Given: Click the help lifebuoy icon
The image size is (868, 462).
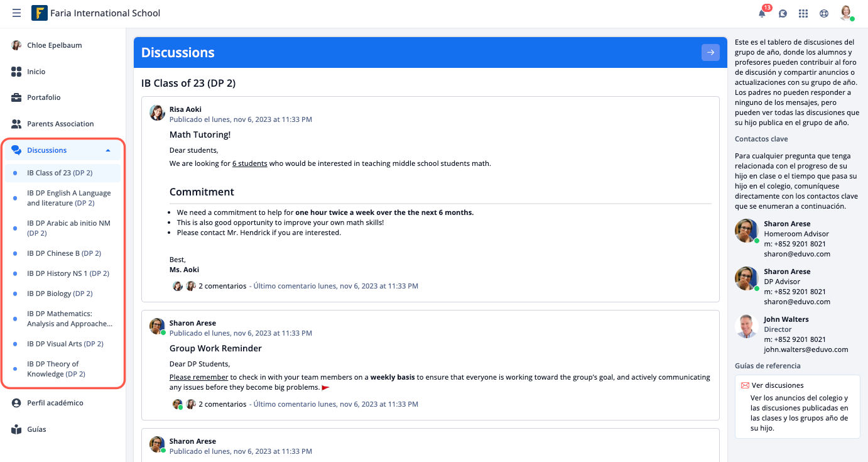Looking at the screenshot, I should 824,13.
